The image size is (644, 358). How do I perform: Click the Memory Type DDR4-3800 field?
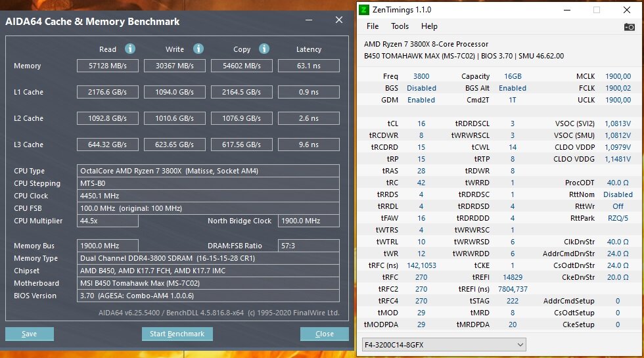point(208,258)
